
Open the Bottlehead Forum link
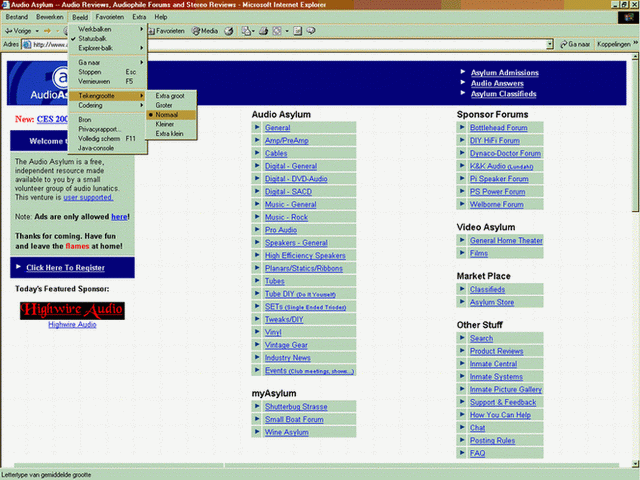(498, 127)
